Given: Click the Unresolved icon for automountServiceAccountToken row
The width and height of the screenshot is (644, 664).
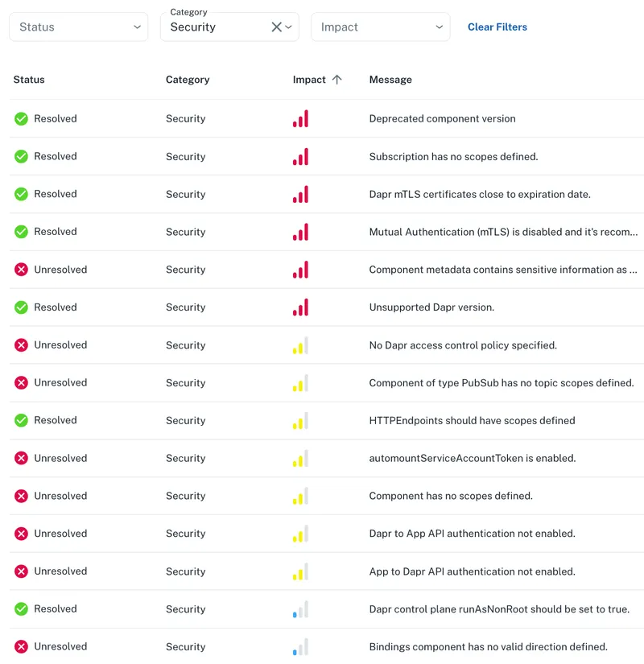Looking at the screenshot, I should point(21,459).
